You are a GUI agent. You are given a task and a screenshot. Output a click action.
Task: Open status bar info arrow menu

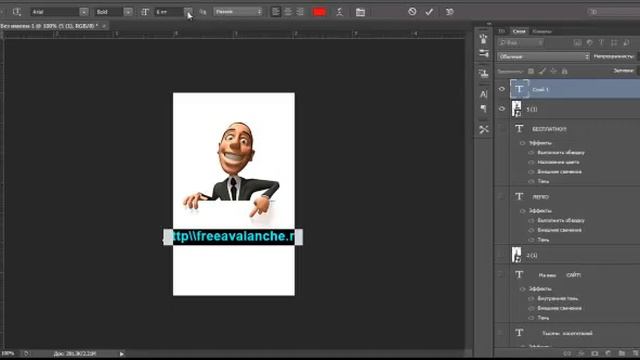click(122, 354)
